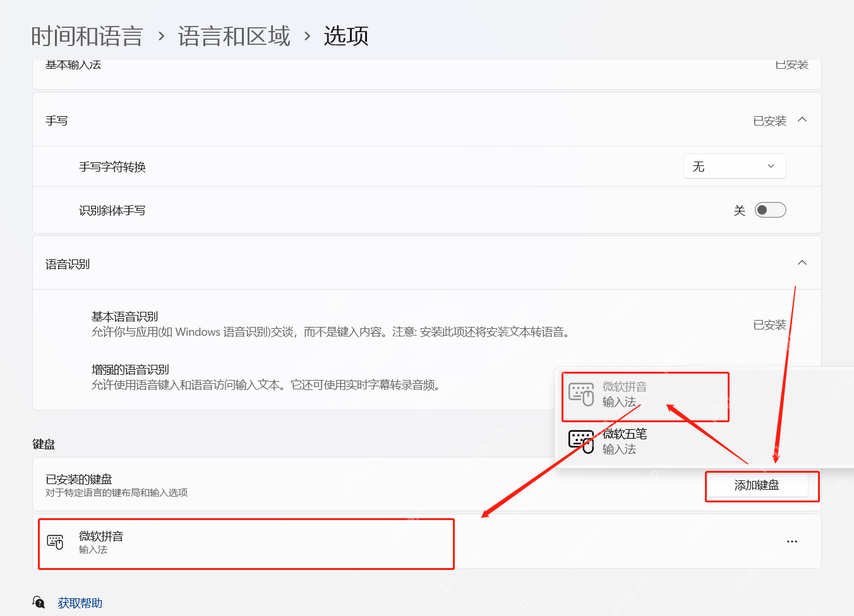Viewport: 854px width, 616px height.
Task: Click the 已安装的键盘 label
Action: coord(79,479)
